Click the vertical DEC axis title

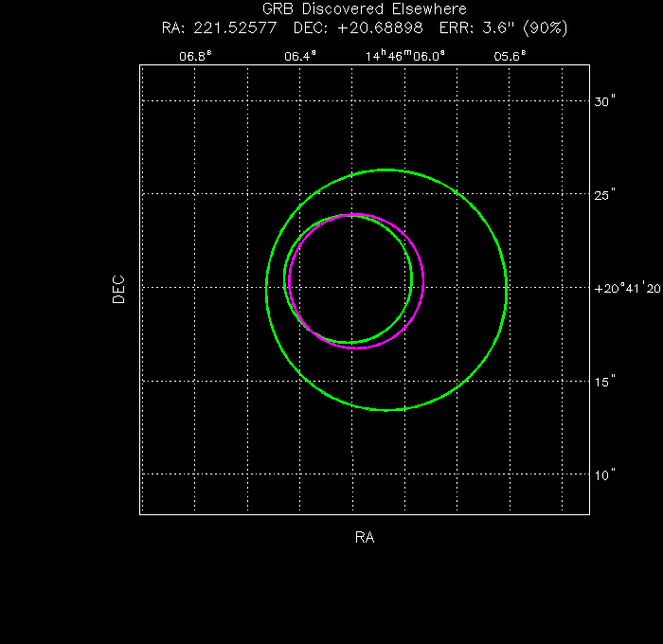pos(118,289)
